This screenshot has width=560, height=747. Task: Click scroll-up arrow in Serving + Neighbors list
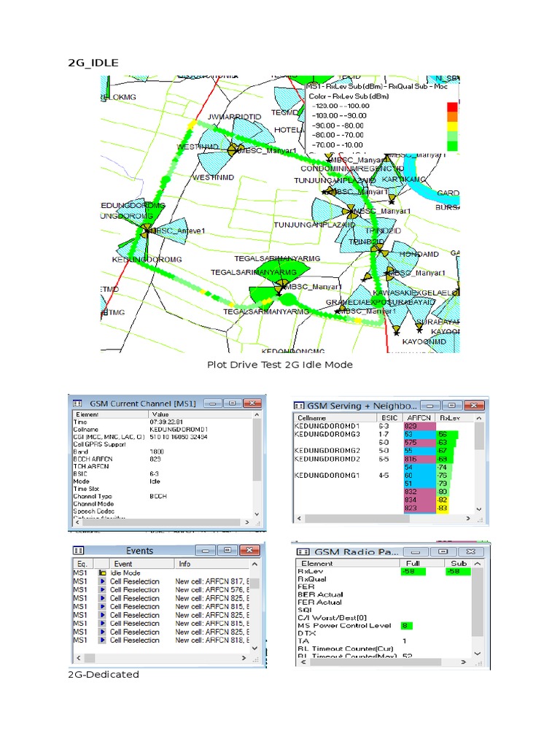tap(479, 418)
